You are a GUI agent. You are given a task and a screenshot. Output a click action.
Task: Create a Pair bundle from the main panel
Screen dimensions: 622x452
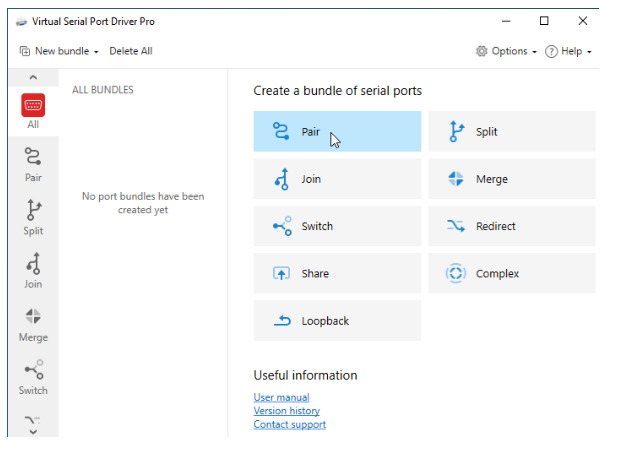coord(337,131)
